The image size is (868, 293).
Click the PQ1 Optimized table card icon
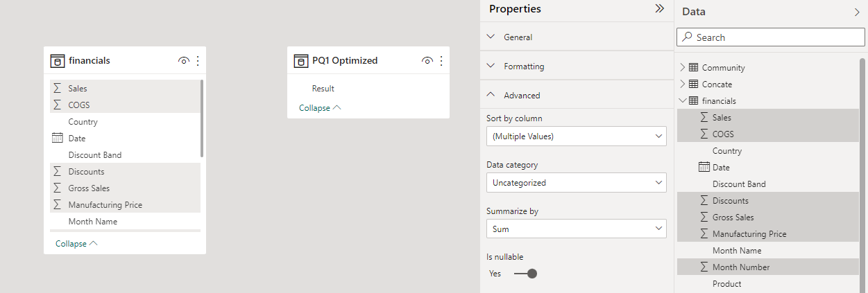pos(301,61)
